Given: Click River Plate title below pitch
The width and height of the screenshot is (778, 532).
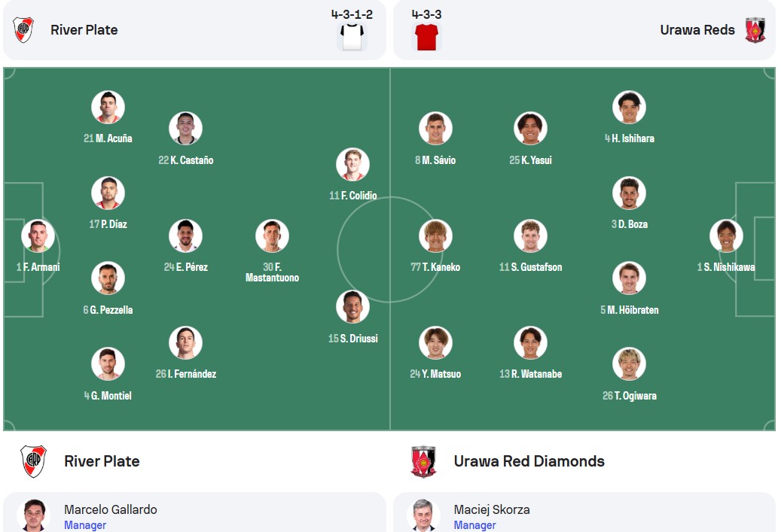Looking at the screenshot, I should [x=102, y=461].
